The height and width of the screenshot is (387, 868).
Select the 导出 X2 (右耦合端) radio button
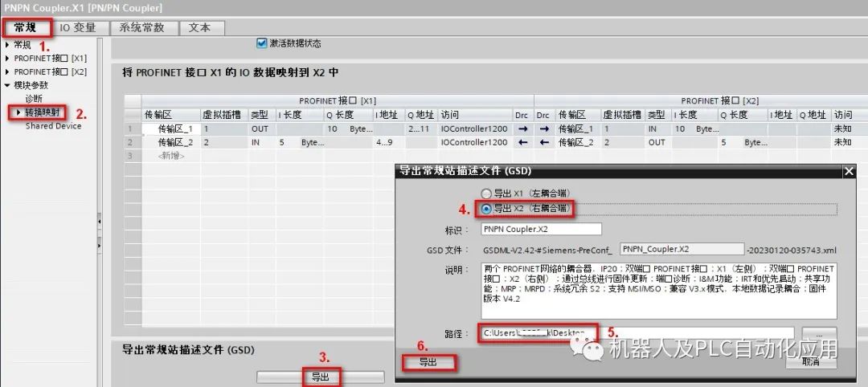[486, 209]
